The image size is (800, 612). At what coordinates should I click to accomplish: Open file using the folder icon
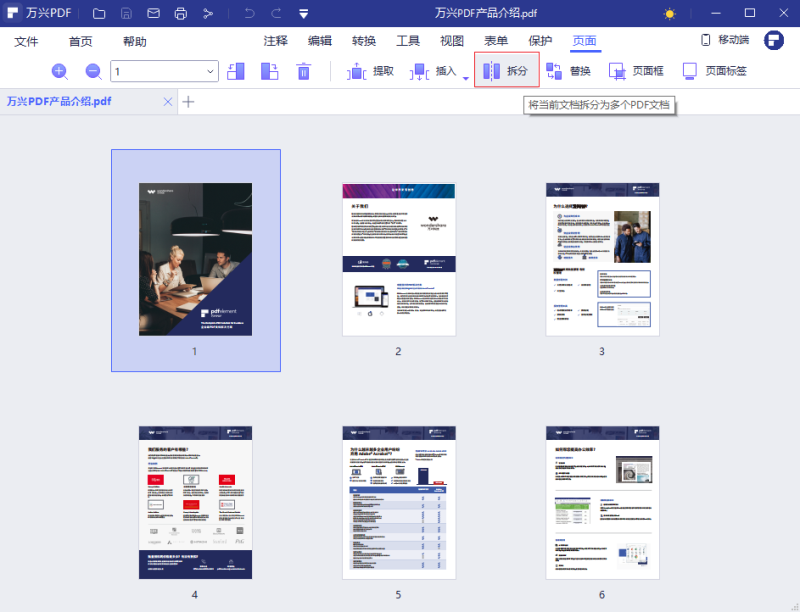99,14
